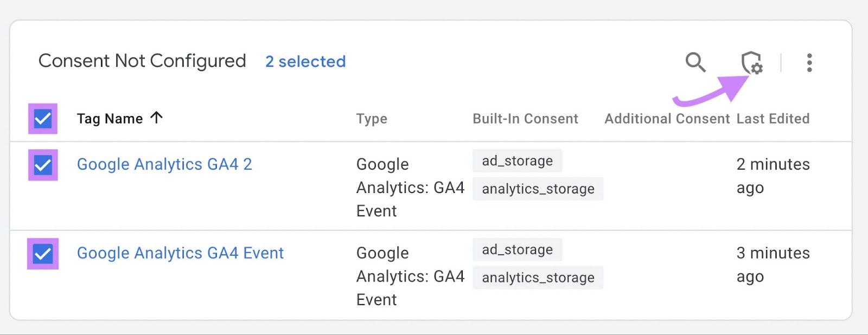This screenshot has height=335, width=868.
Task: Uncheck Google Analytics GA4 2 checkbox
Action: coord(43,165)
